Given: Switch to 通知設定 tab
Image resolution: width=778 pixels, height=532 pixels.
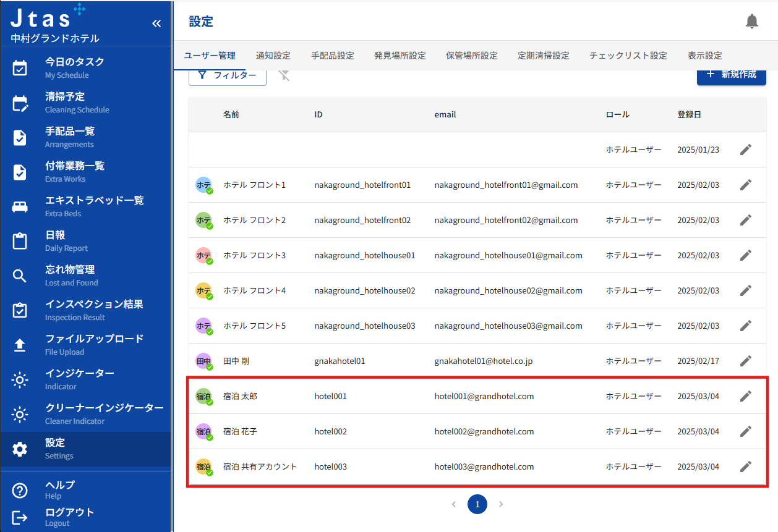Looking at the screenshot, I should pyautogui.click(x=273, y=56).
